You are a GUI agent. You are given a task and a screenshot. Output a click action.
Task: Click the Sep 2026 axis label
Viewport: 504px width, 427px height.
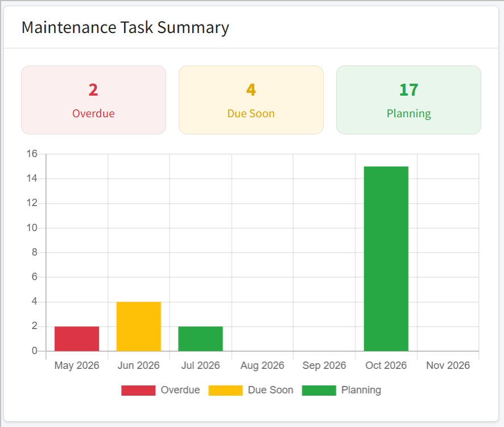click(324, 366)
